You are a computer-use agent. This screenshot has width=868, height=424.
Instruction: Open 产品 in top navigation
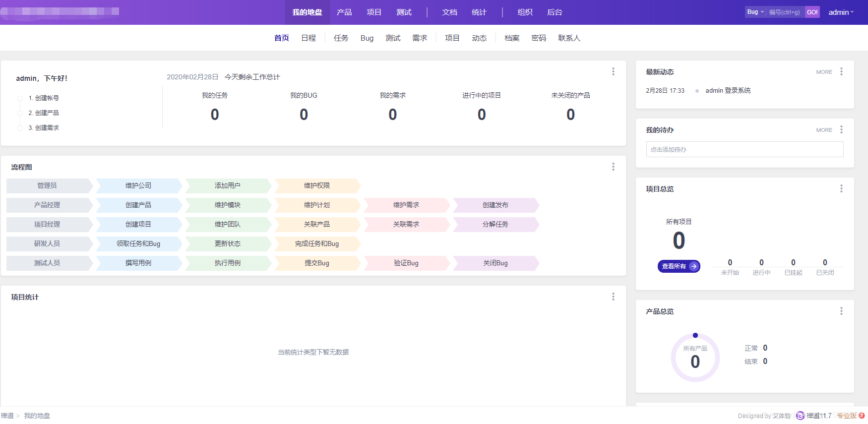pyautogui.click(x=344, y=12)
